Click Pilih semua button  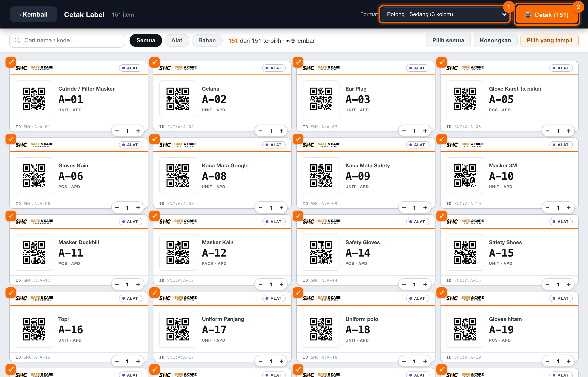point(448,40)
